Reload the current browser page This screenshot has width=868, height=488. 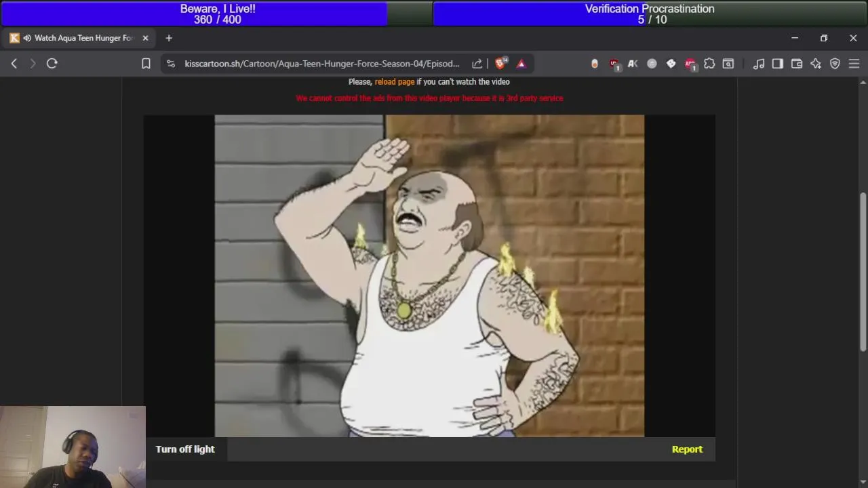pyautogui.click(x=52, y=63)
